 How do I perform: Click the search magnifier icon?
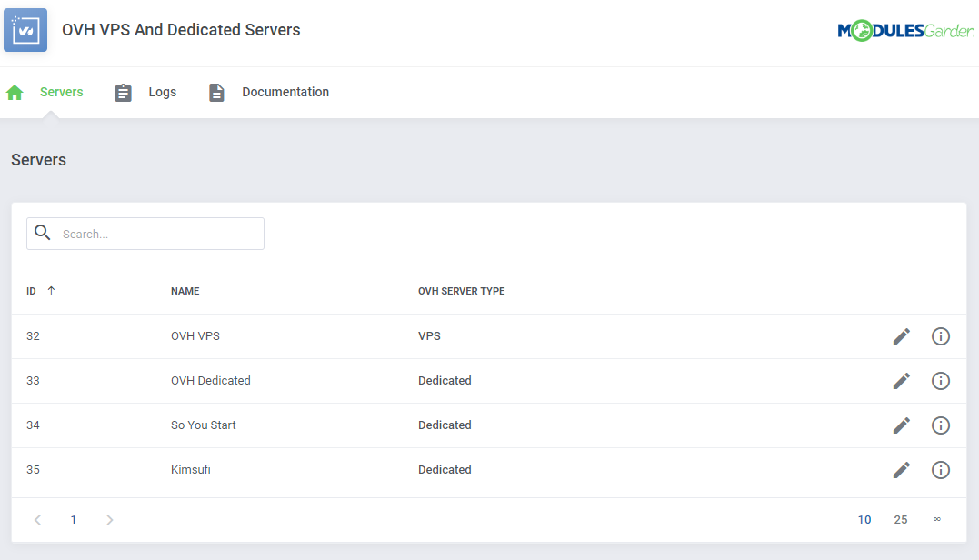[x=43, y=233]
